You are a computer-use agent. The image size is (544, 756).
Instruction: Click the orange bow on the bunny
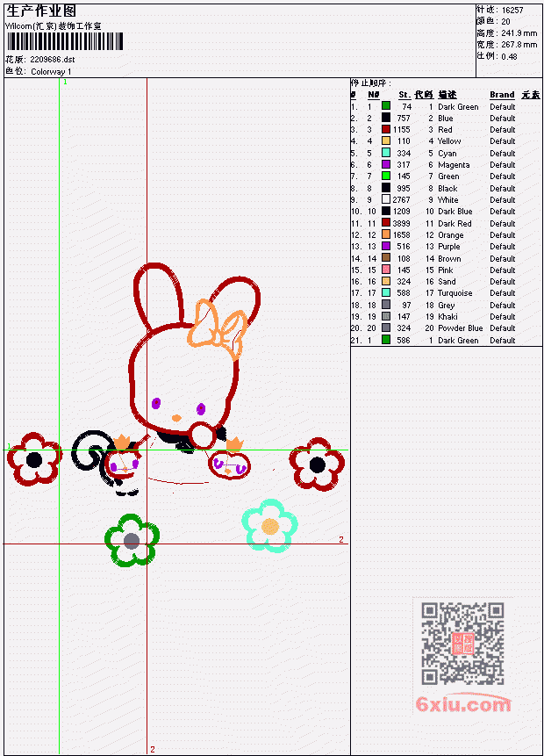pos(217,329)
